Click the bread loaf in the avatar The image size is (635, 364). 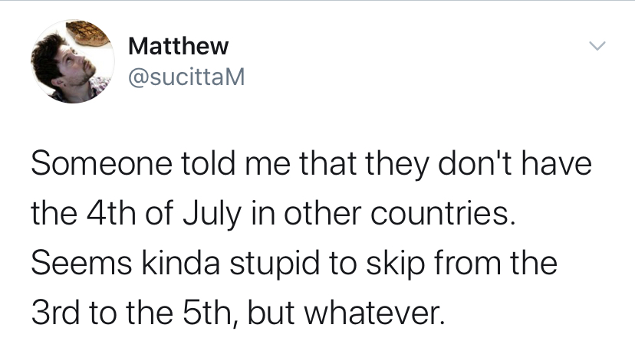(89, 34)
